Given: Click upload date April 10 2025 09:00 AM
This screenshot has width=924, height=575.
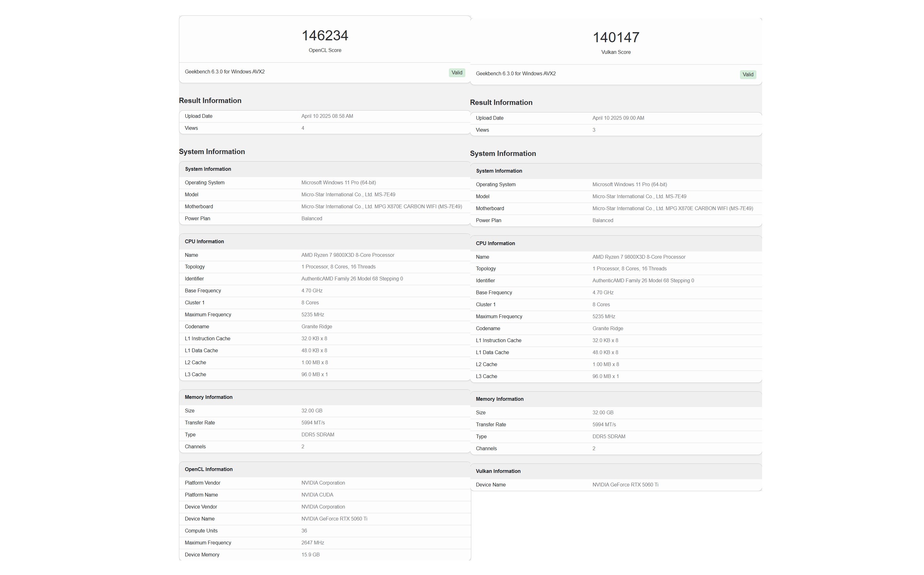Looking at the screenshot, I should pyautogui.click(x=618, y=118).
